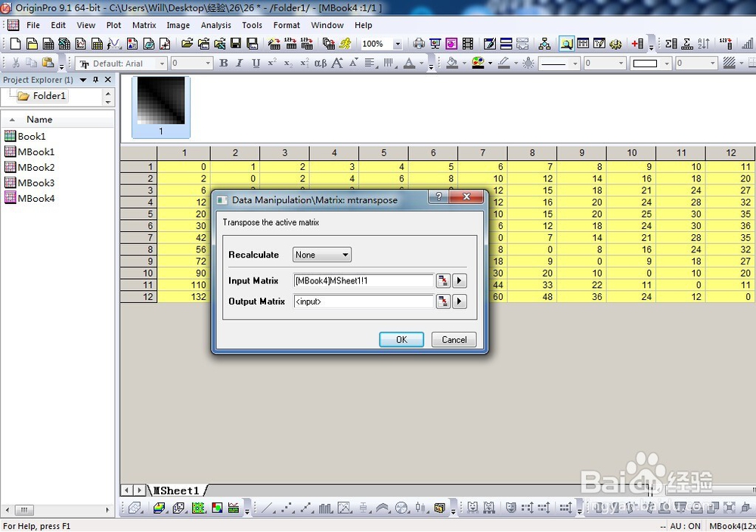
Task: Click the 3D color surface plot icon
Action: (x=159, y=507)
